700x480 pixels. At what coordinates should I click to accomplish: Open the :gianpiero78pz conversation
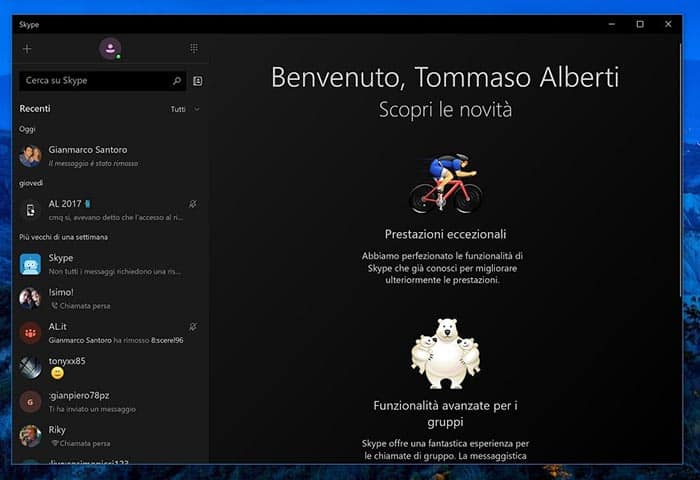[111, 401]
